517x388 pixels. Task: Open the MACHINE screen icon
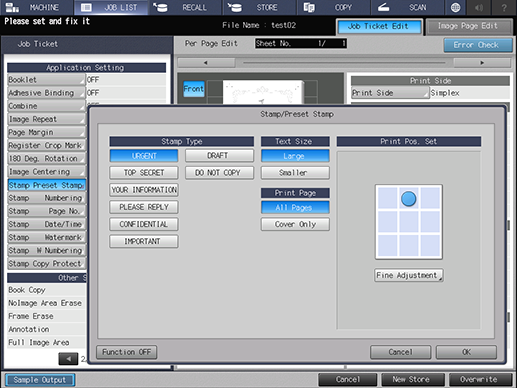click(12, 7)
